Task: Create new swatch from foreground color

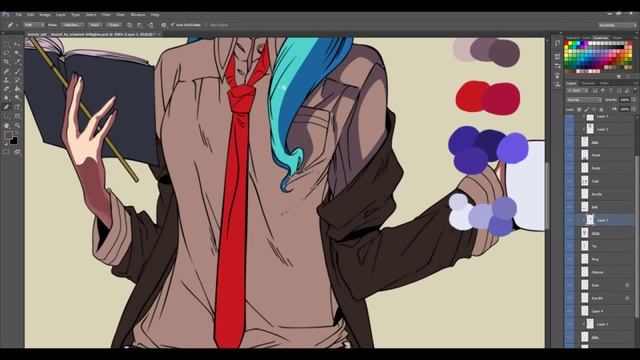Action: [619, 76]
